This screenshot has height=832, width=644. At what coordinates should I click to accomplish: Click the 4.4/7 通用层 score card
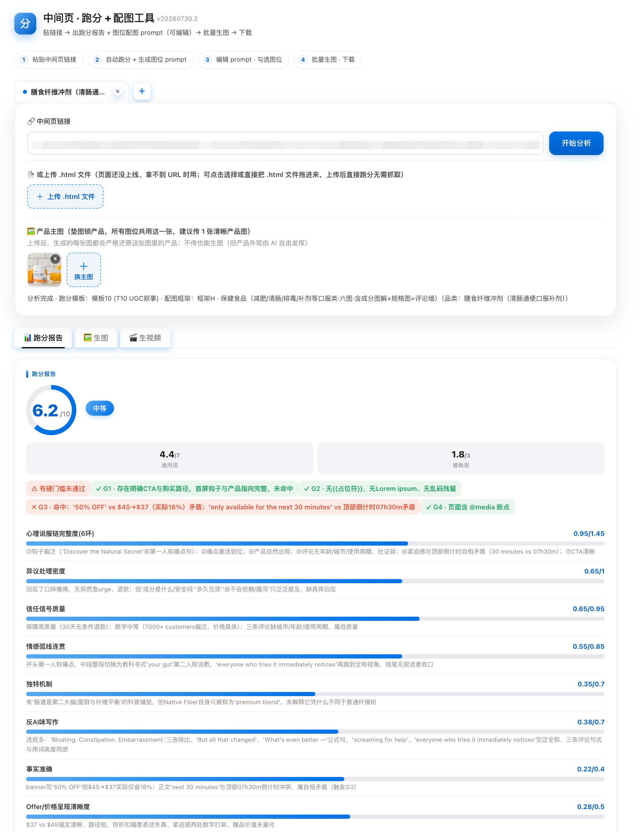pos(170,458)
